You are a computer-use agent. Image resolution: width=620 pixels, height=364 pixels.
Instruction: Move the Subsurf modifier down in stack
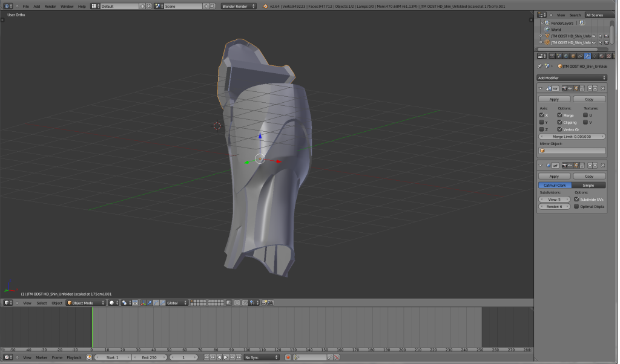point(595,166)
